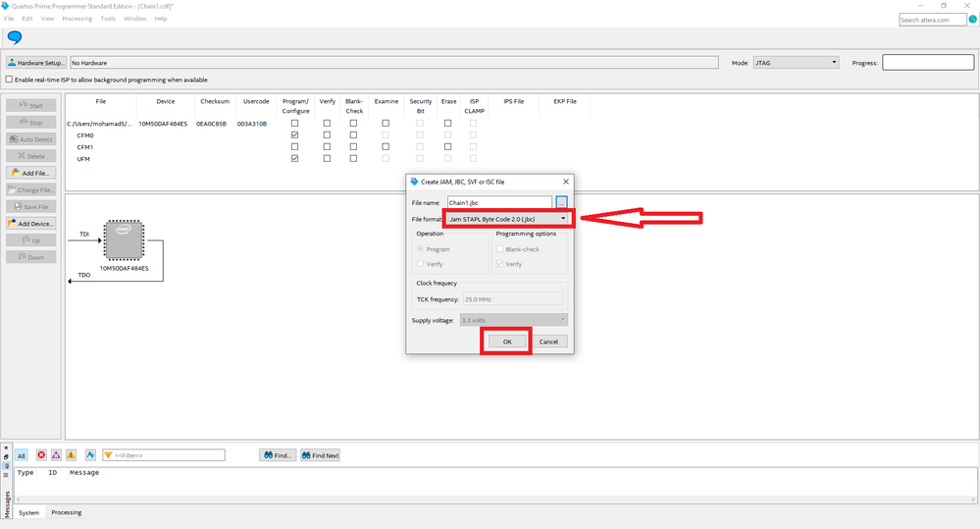Select the Intel 10M50DAF484ES chip graphic

[124, 239]
